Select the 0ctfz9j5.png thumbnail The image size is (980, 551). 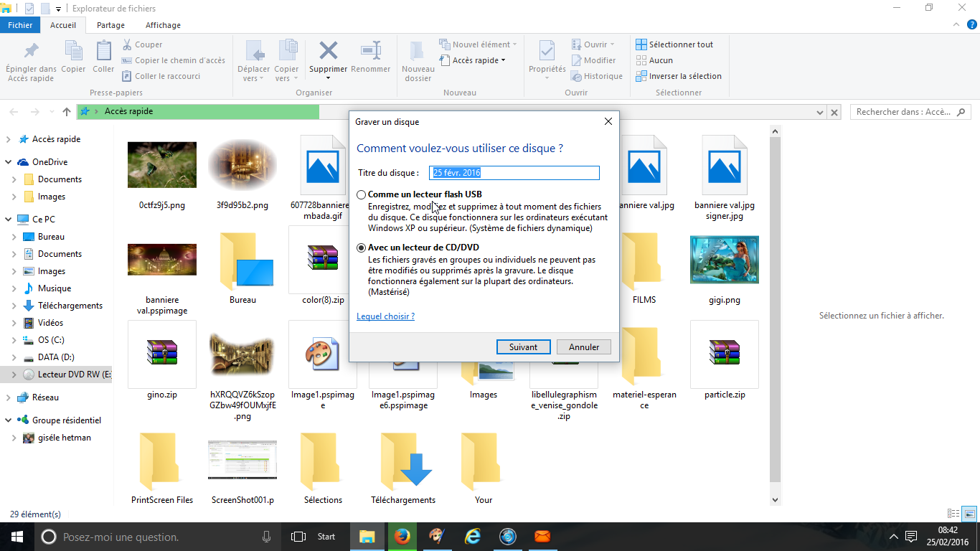pyautogui.click(x=162, y=165)
